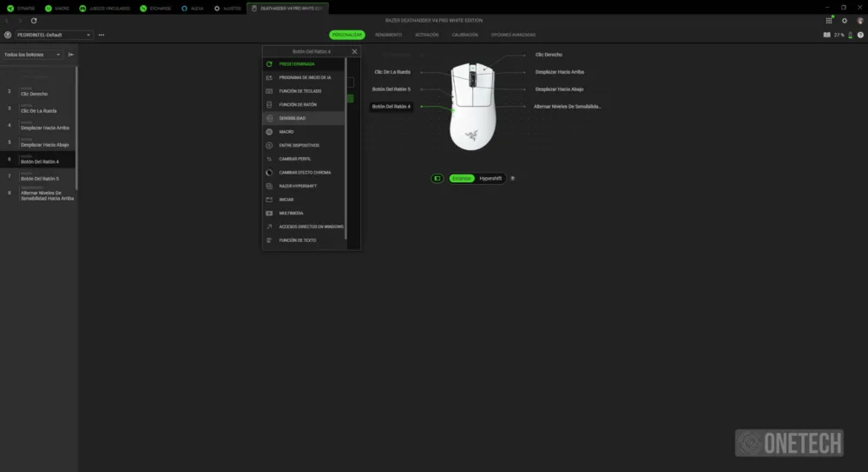The width and height of the screenshot is (868, 472).
Task: Click the assignment panel scrollbar
Action: pos(346,148)
